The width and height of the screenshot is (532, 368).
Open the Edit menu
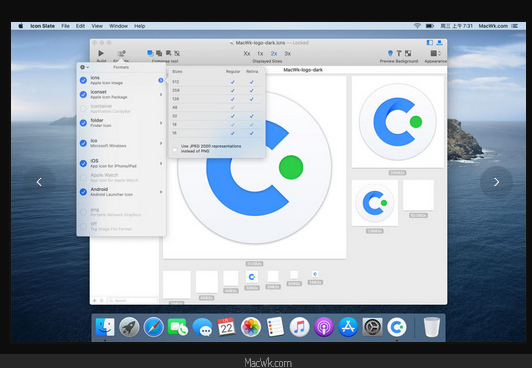[x=80, y=26]
